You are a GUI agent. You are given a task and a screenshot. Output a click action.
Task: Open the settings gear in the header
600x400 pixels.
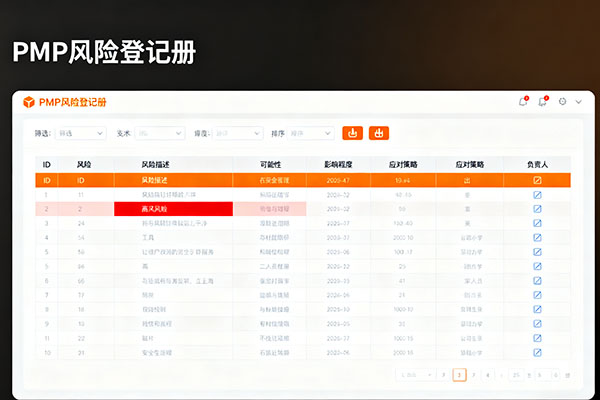563,101
